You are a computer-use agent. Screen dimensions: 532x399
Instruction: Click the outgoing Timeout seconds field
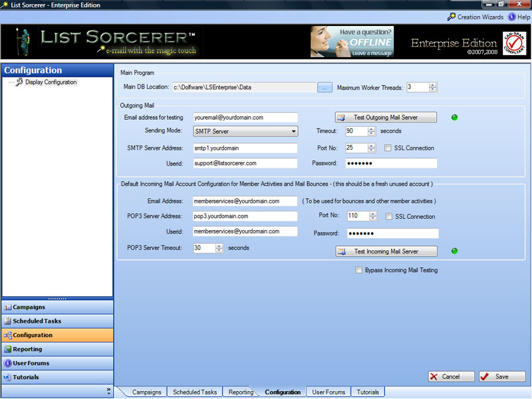click(x=356, y=131)
